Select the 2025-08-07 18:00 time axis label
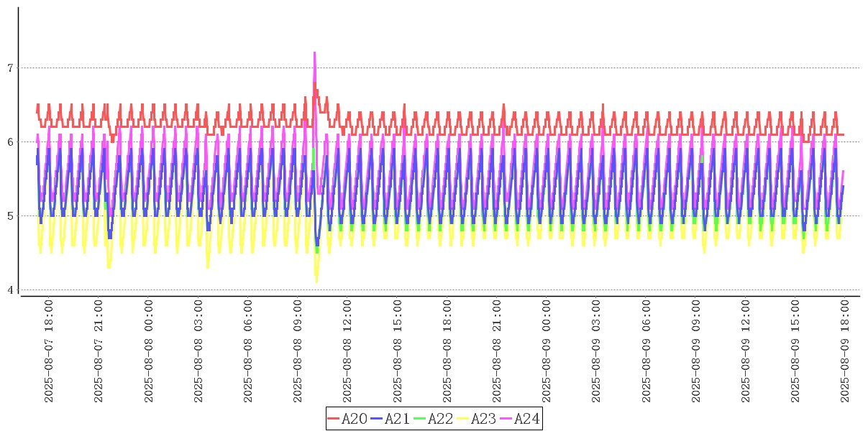Image resolution: width=868 pixels, height=431 pixels. point(49,352)
